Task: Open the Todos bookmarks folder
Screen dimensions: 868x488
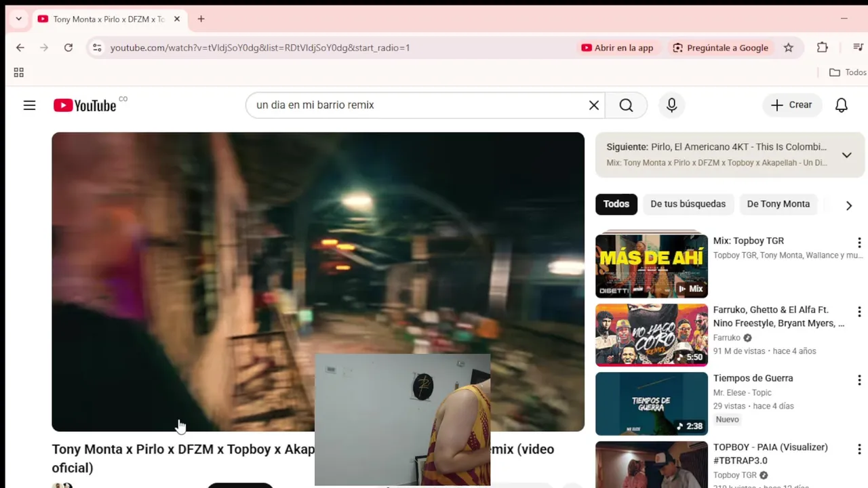Action: click(848, 73)
